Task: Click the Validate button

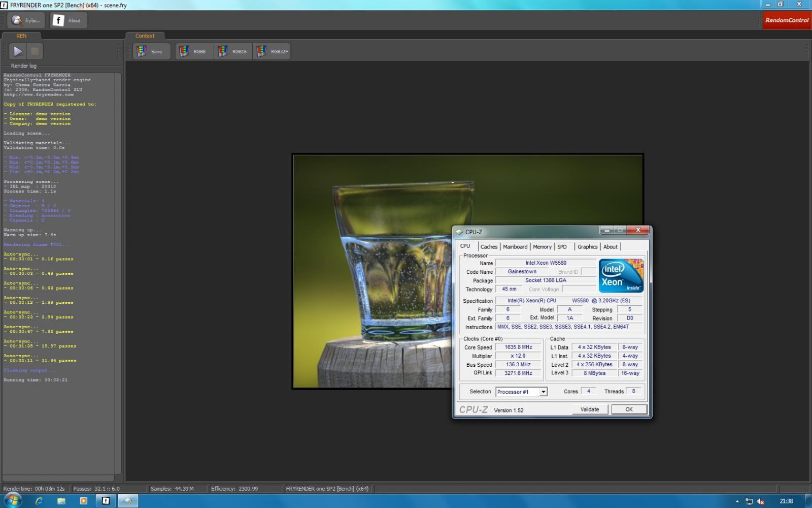Action: pyautogui.click(x=590, y=409)
